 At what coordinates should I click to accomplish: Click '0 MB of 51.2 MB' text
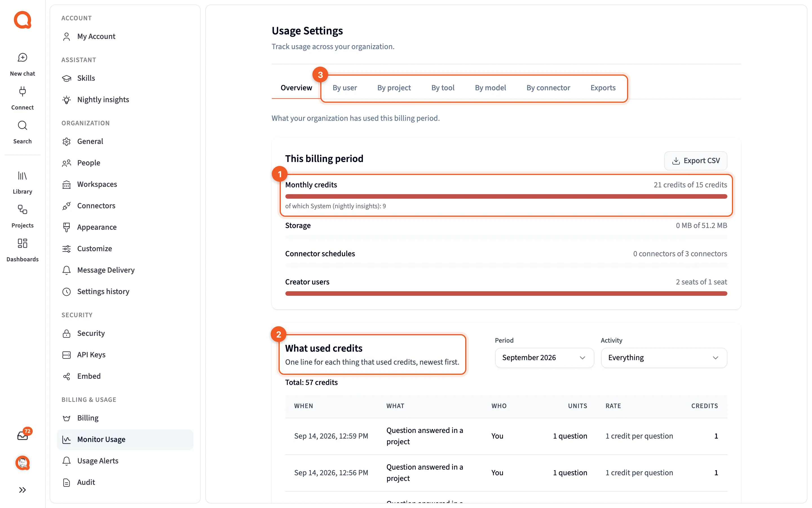(x=701, y=225)
